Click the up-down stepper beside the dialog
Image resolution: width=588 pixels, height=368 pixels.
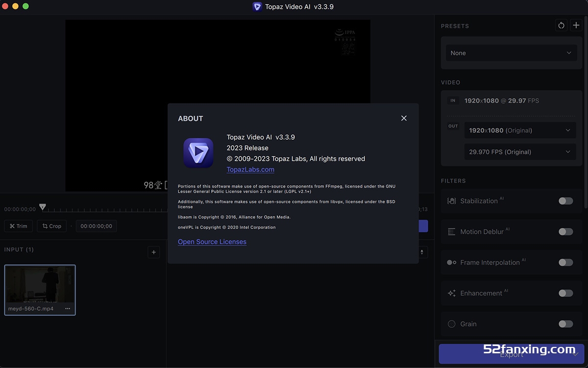pos(422,252)
